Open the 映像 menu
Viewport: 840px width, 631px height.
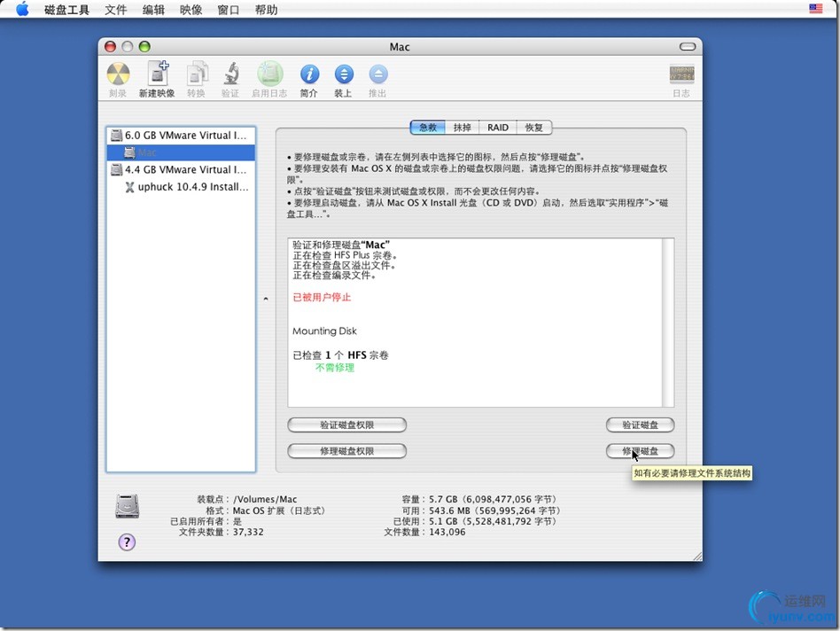click(191, 10)
